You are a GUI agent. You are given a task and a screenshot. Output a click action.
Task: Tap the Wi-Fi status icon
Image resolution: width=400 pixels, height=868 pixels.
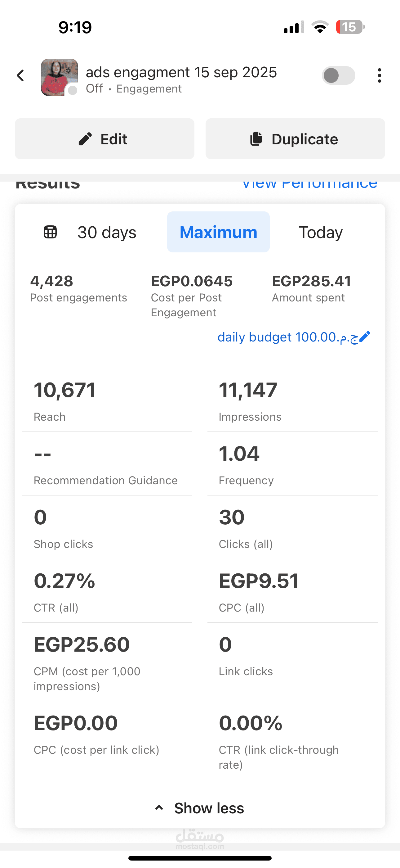pos(320,27)
